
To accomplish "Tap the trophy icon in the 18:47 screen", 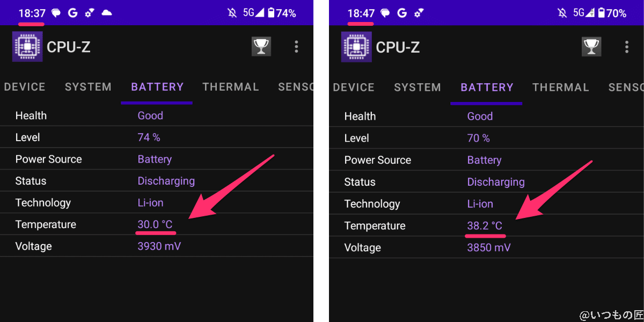I will [591, 47].
